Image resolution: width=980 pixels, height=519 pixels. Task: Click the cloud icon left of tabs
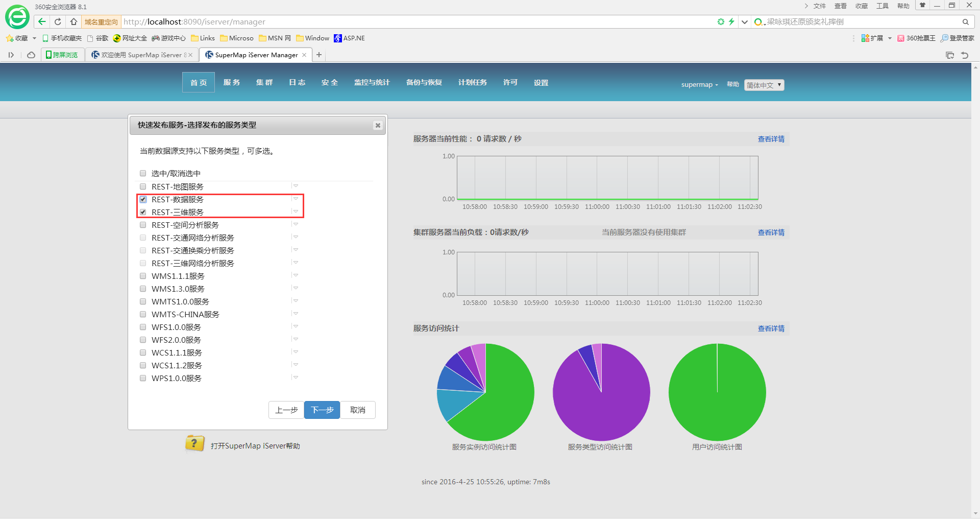pyautogui.click(x=31, y=55)
